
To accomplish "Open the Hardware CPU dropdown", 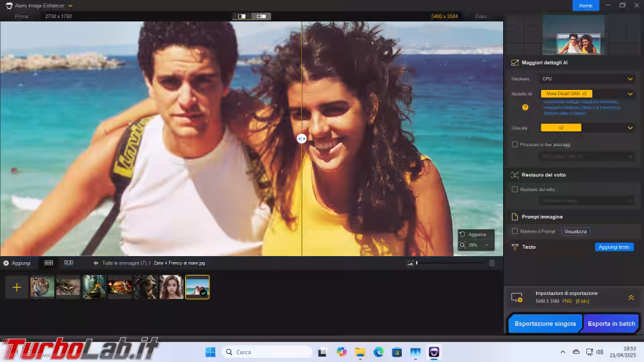I will click(588, 79).
